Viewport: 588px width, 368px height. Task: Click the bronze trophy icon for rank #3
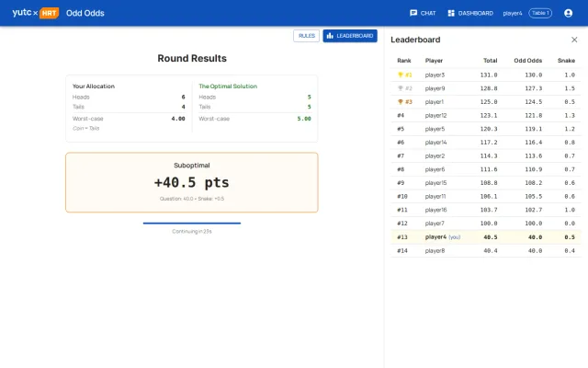pyautogui.click(x=401, y=102)
